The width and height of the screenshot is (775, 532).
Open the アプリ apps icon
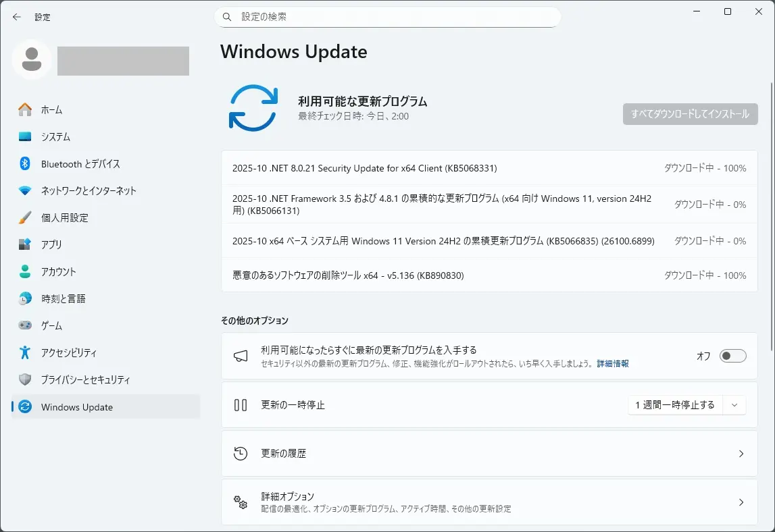pyautogui.click(x=25, y=244)
